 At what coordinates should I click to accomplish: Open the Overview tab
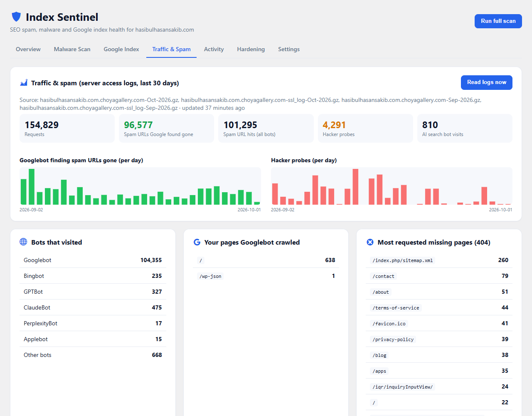28,49
